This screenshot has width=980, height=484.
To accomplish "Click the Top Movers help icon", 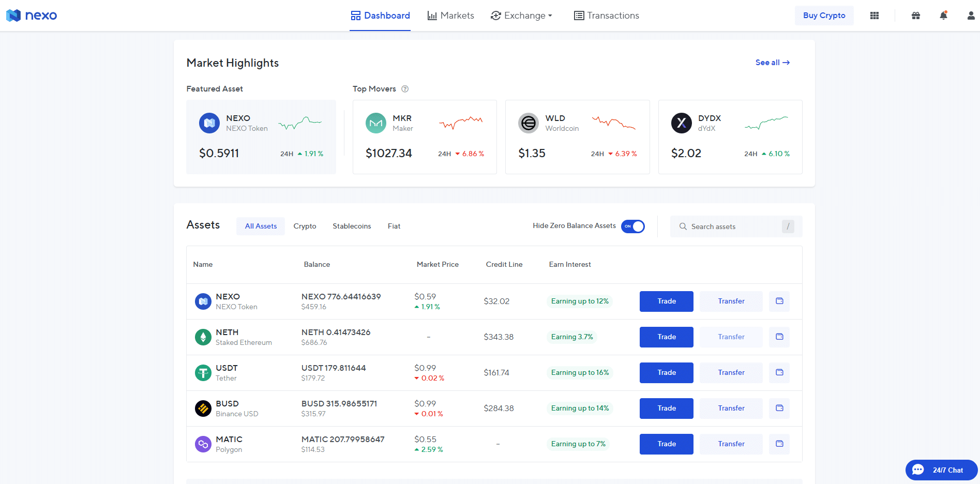I will 405,89.
